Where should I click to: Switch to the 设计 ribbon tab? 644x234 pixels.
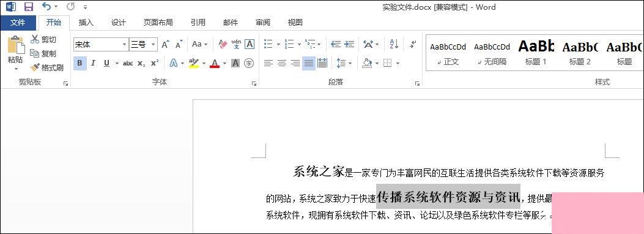click(x=118, y=23)
